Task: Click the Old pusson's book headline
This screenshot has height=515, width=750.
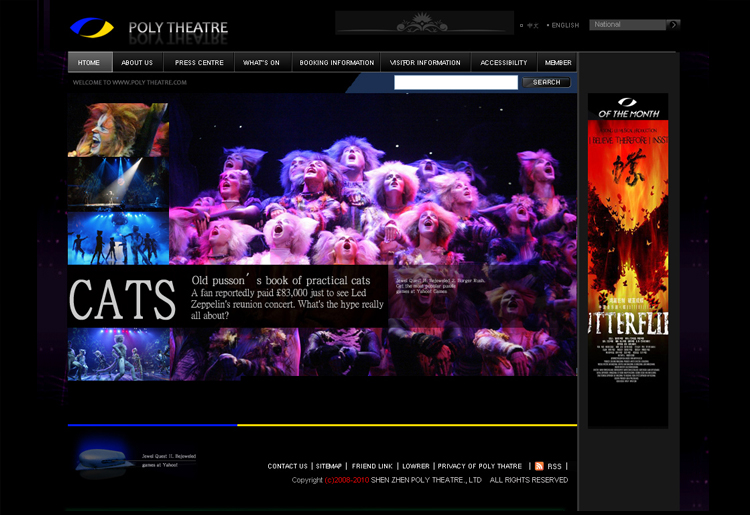Action: click(x=281, y=280)
